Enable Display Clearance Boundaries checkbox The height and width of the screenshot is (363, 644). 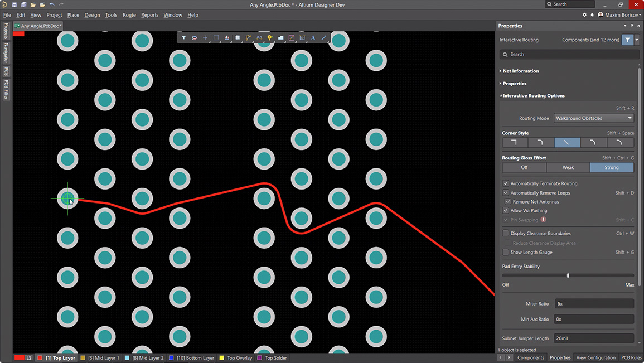pos(506,234)
